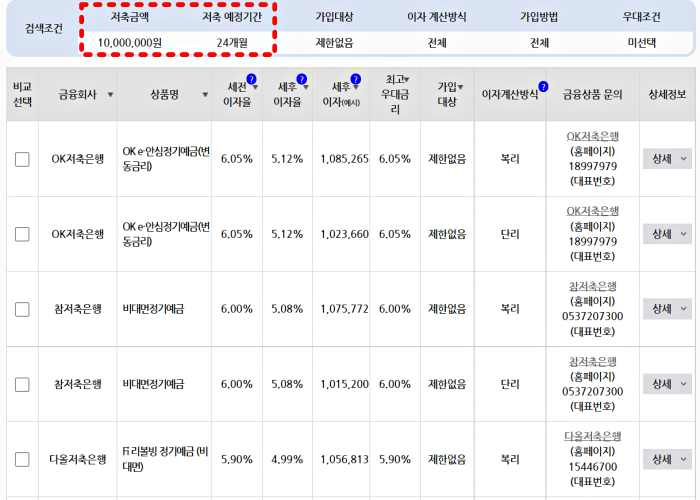This screenshot has width=700, height=500.
Task: Open help tooltip for 이자계산방식
Action: tap(543, 87)
